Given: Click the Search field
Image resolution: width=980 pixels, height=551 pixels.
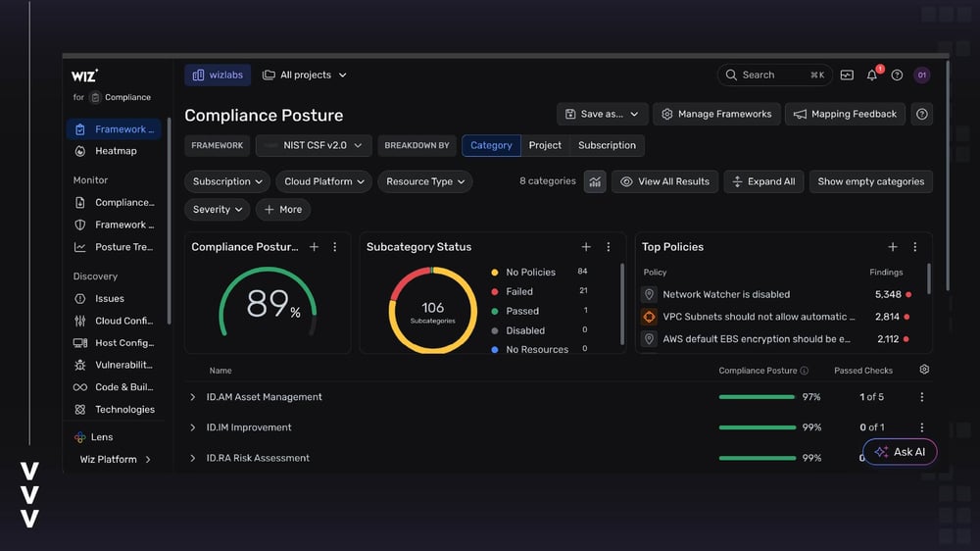Looking at the screenshot, I should (775, 75).
